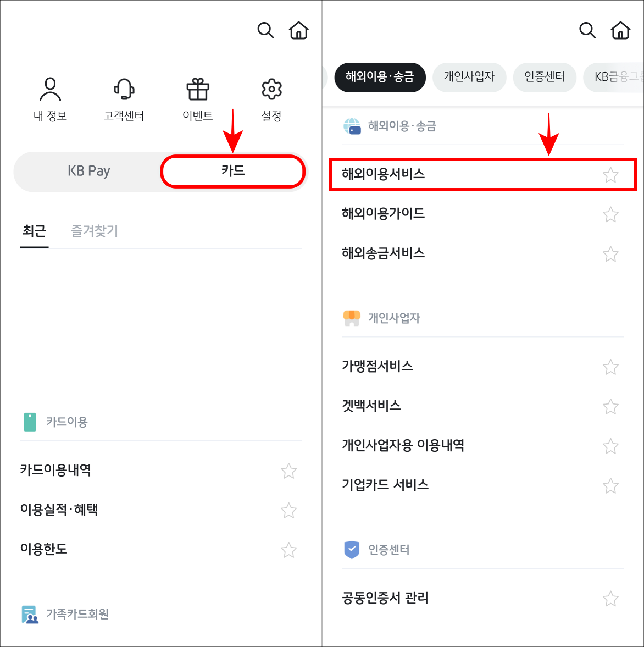Screen dimensions: 644x647
Task: Open 가맹점서비스 under 개인사업자
Action: click(x=377, y=367)
